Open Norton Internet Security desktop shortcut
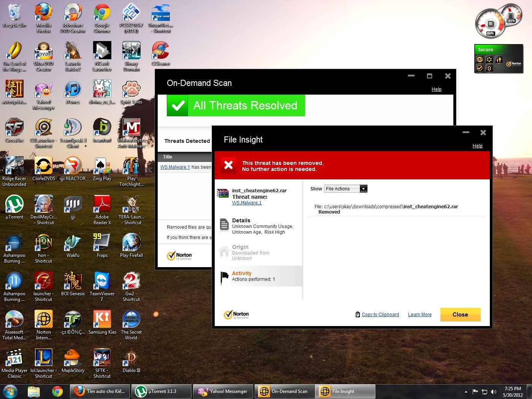The image size is (532, 399). point(43,325)
